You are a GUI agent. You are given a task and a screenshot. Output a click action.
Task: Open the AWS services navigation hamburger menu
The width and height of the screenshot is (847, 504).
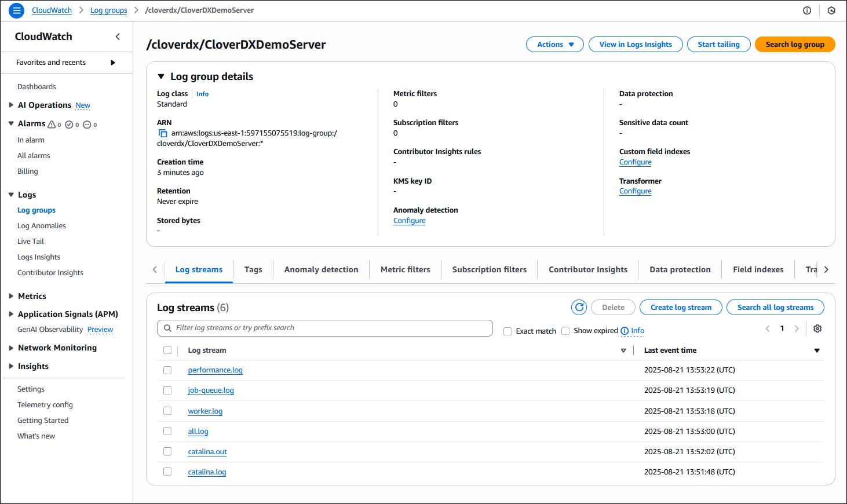coord(16,10)
